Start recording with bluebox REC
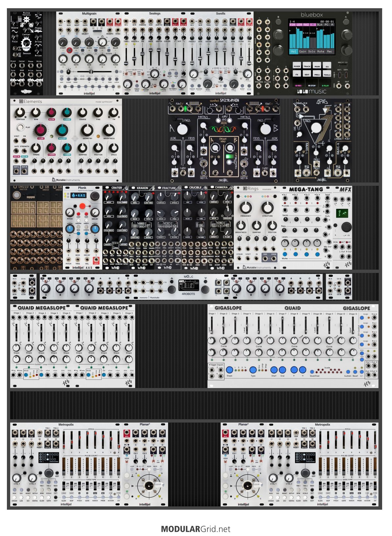 (x=299, y=83)
